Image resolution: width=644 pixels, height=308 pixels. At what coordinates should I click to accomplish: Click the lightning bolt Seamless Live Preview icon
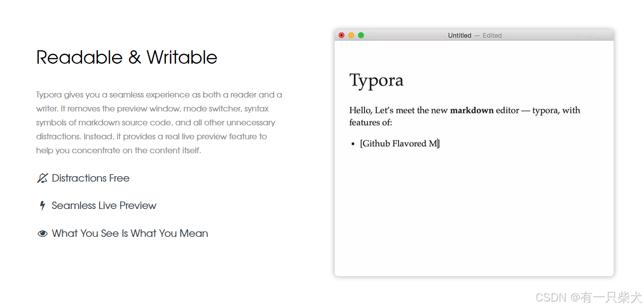(42, 205)
